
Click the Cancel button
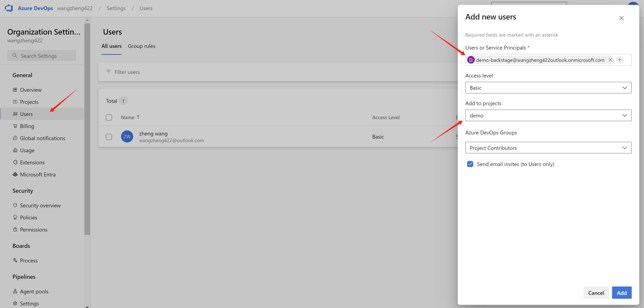[x=596, y=293]
